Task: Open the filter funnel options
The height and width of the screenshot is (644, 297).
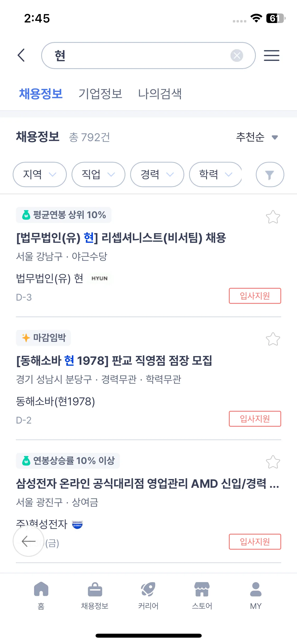Action: click(270, 174)
